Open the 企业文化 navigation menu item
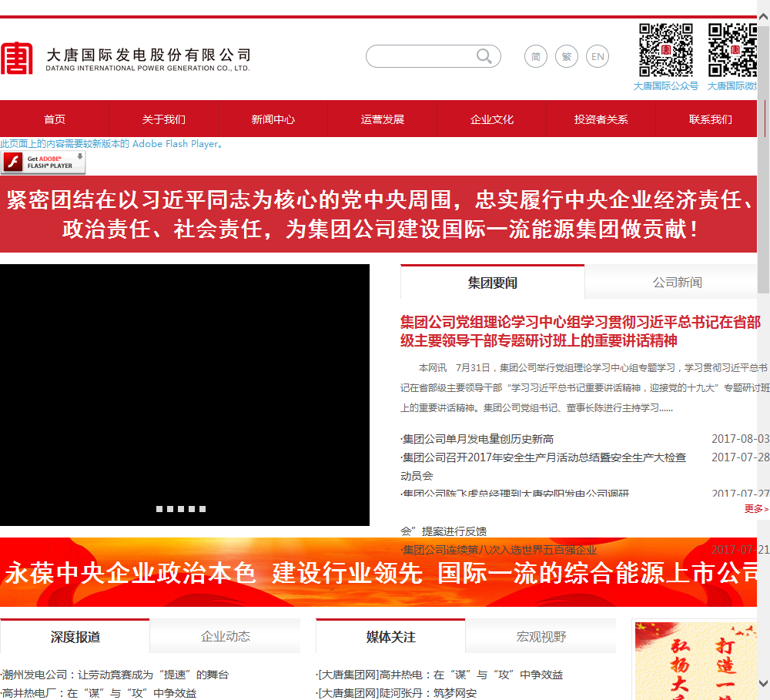770x700 pixels. pos(491,119)
